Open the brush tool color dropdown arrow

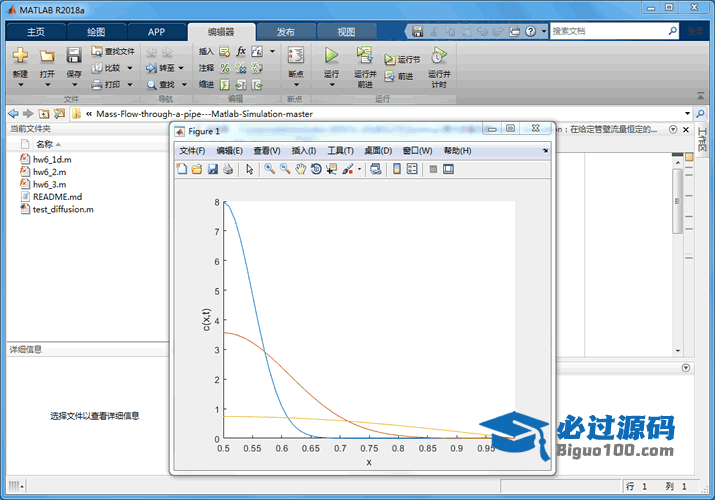pyautogui.click(x=359, y=170)
